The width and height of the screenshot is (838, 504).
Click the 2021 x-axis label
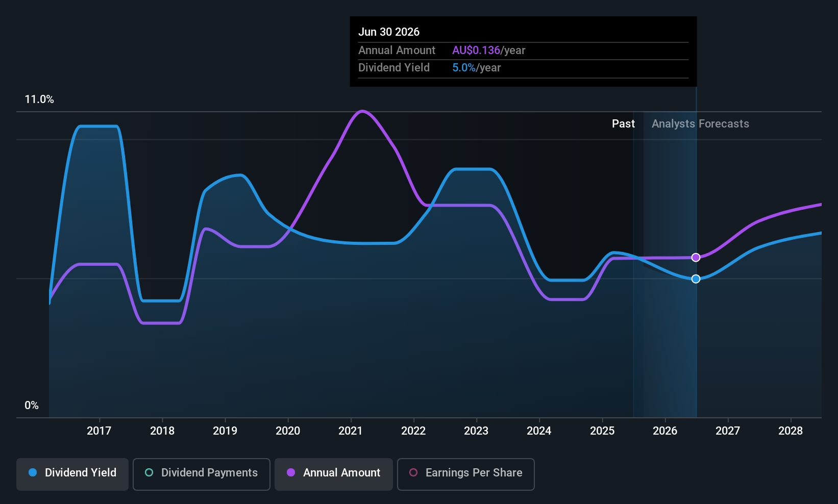[x=351, y=431]
